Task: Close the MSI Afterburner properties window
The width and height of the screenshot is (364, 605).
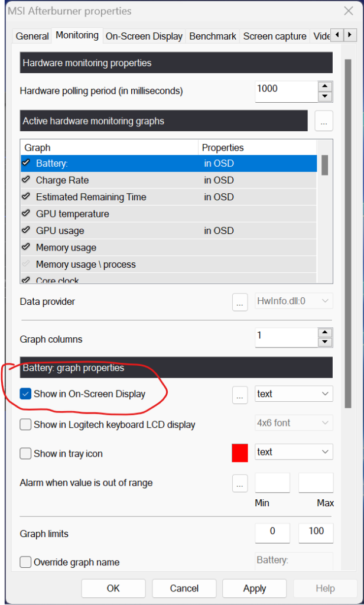Action: coord(348,11)
